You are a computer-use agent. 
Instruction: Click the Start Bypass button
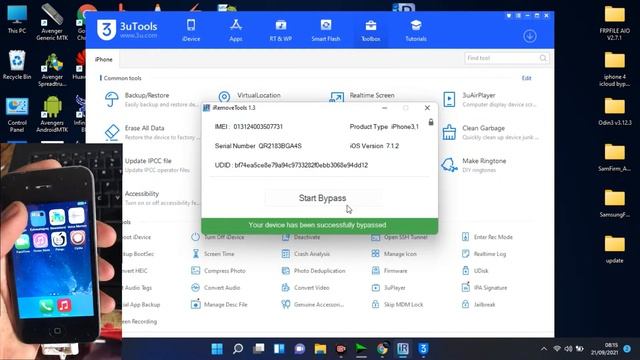(x=322, y=198)
